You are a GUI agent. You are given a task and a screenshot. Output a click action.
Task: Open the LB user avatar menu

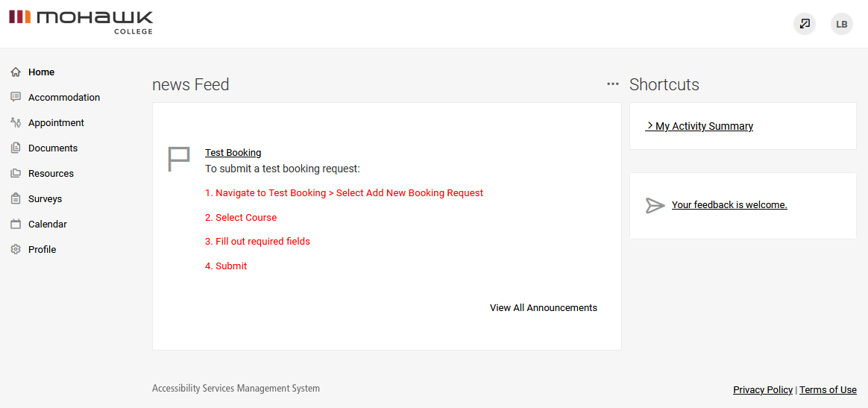click(842, 24)
